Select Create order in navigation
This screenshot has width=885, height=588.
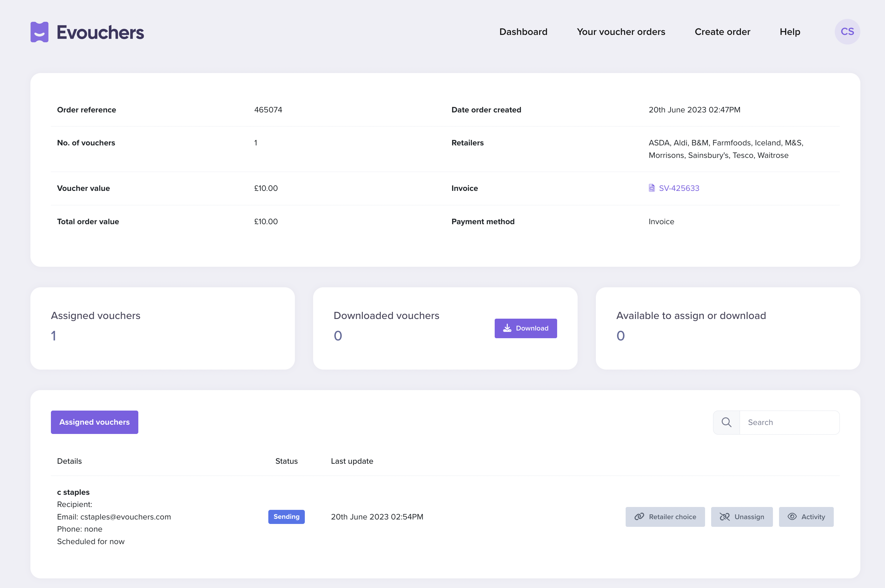(722, 32)
